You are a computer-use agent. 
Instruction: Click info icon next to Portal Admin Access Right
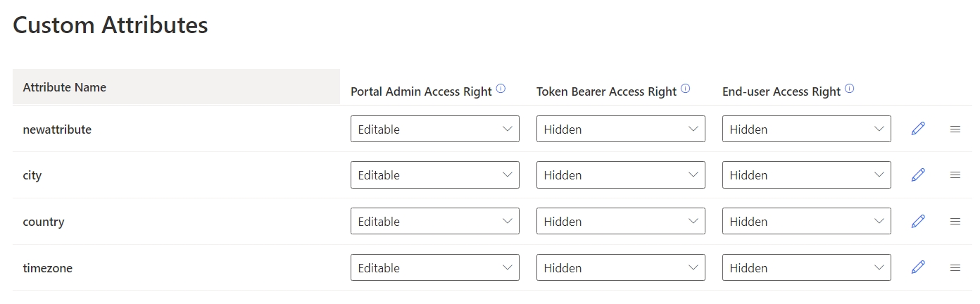(501, 89)
